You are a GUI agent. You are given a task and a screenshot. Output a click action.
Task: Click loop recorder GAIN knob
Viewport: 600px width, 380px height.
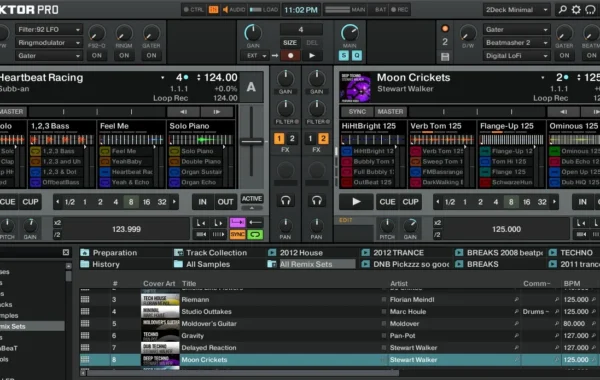click(x=253, y=34)
